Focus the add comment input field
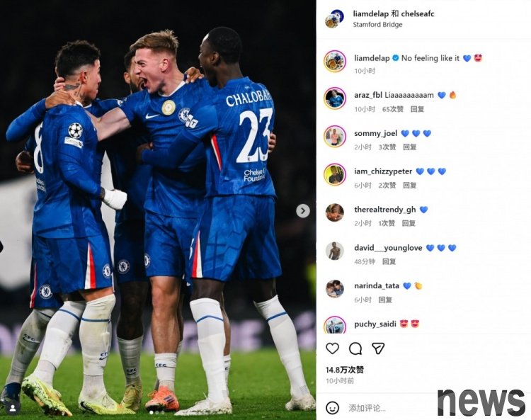The width and height of the screenshot is (531, 420). click(393, 408)
